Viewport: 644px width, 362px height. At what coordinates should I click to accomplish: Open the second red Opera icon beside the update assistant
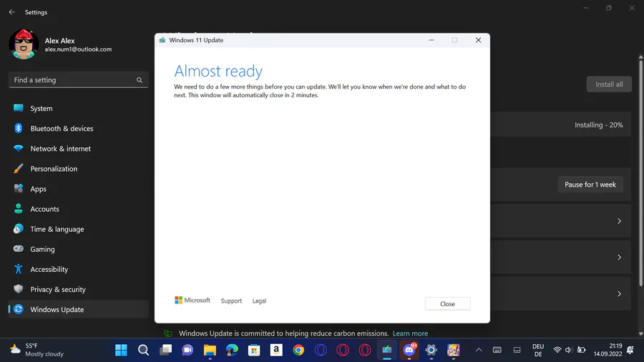[x=365, y=350]
